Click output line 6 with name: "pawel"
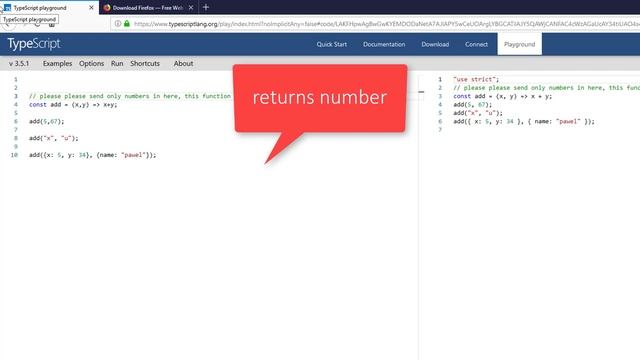Image resolution: width=640 pixels, height=360 pixels. (524, 122)
